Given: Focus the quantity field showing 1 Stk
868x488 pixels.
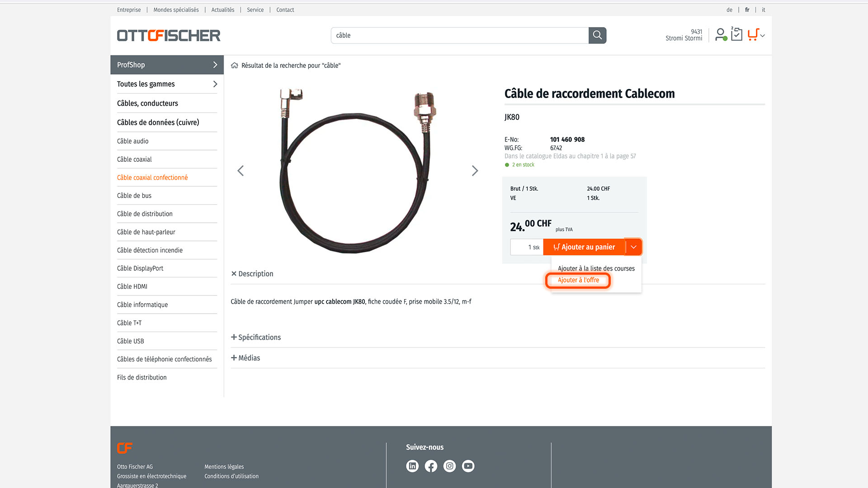Looking at the screenshot, I should point(527,247).
